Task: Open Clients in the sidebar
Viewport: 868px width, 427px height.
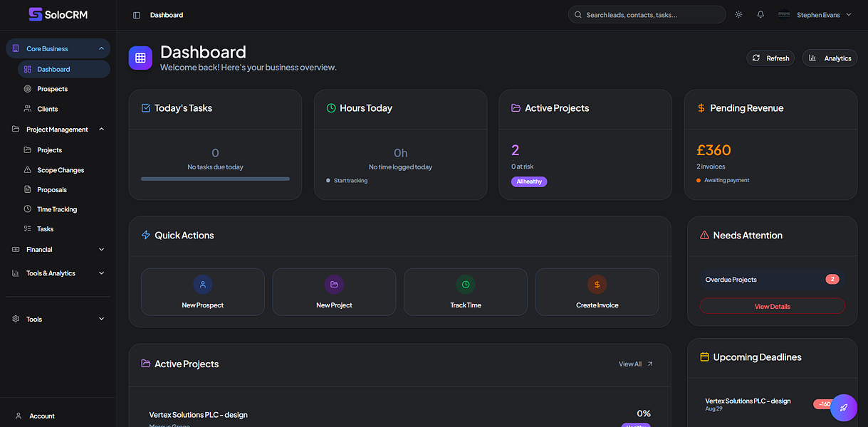Action: tap(63, 109)
